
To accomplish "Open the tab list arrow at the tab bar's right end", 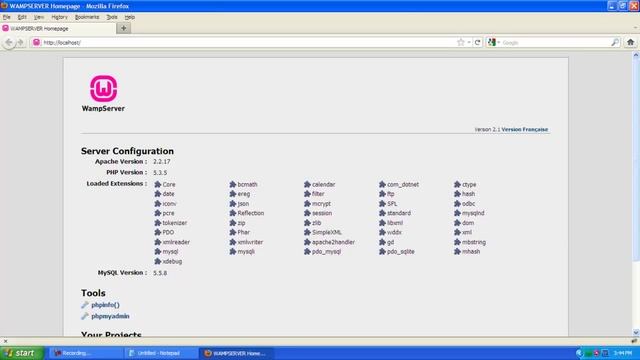I will pos(635,28).
